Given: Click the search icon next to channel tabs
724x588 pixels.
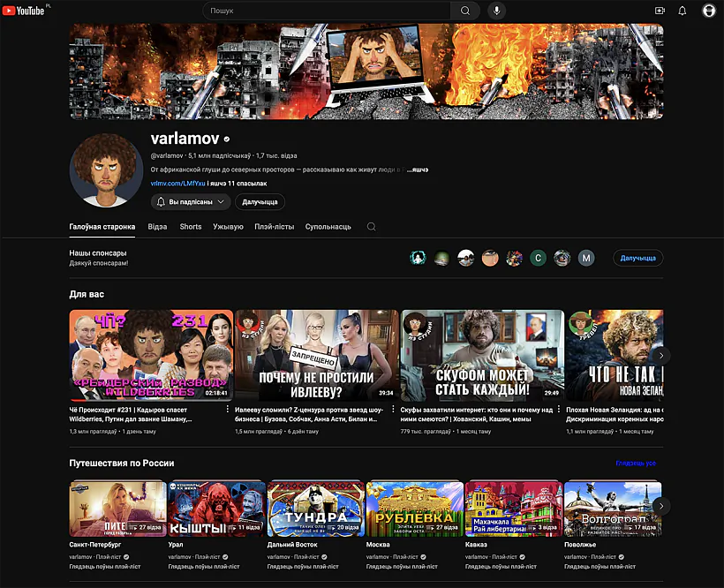Looking at the screenshot, I should pos(371,226).
